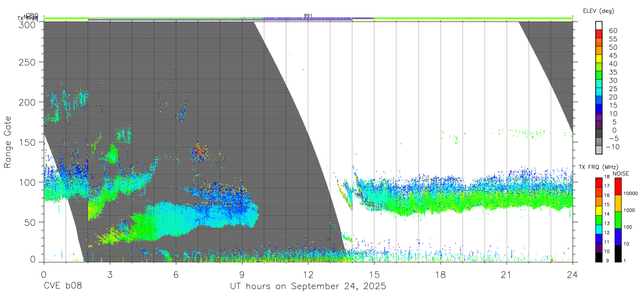Screen dimensions: 644x297
Task: Click the red top segment of the NOISE bar
Action: click(618, 186)
